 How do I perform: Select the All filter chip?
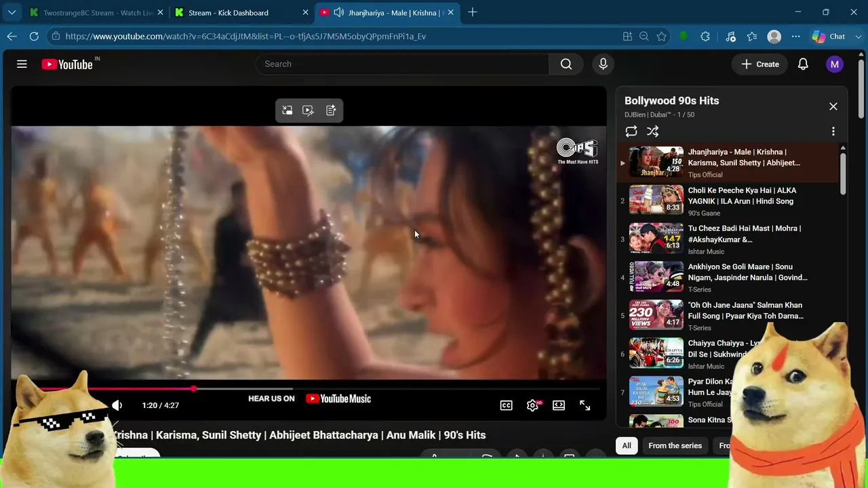coord(627,445)
